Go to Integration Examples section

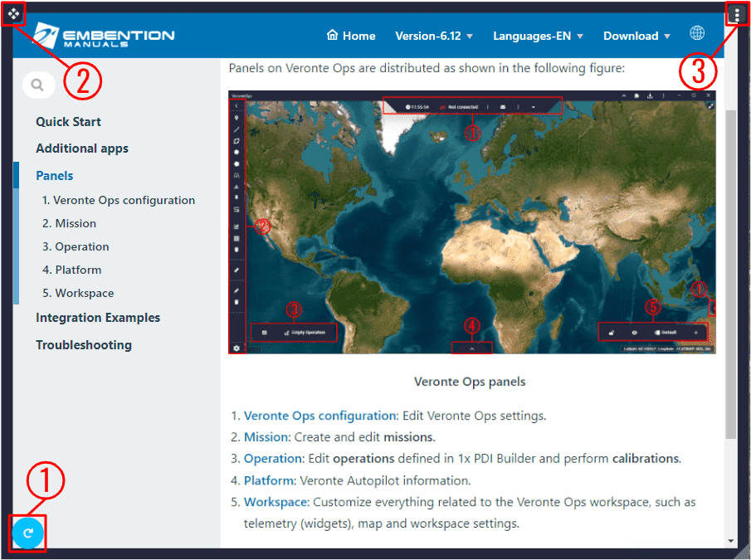click(98, 318)
